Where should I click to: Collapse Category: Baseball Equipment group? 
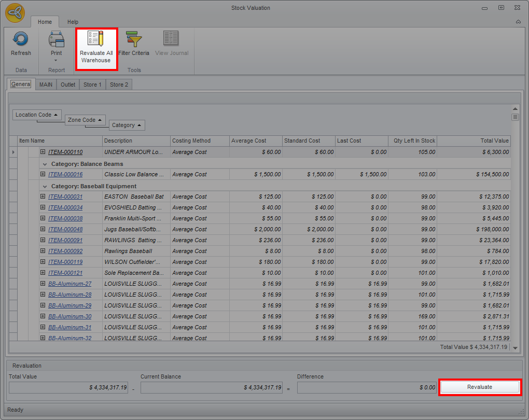(x=45, y=186)
